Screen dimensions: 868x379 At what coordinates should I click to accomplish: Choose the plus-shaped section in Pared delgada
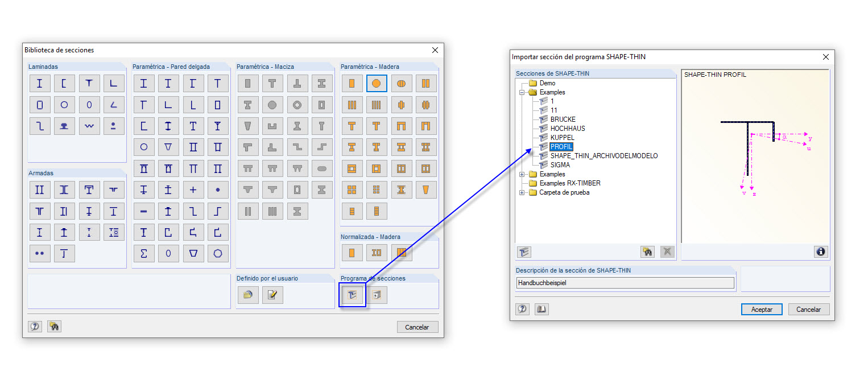click(x=193, y=190)
